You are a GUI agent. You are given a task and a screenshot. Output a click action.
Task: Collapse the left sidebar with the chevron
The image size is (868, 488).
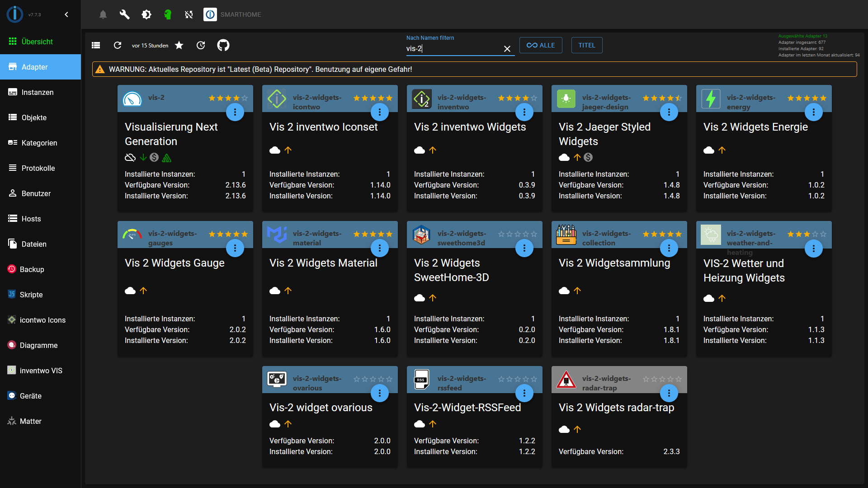pos(66,14)
